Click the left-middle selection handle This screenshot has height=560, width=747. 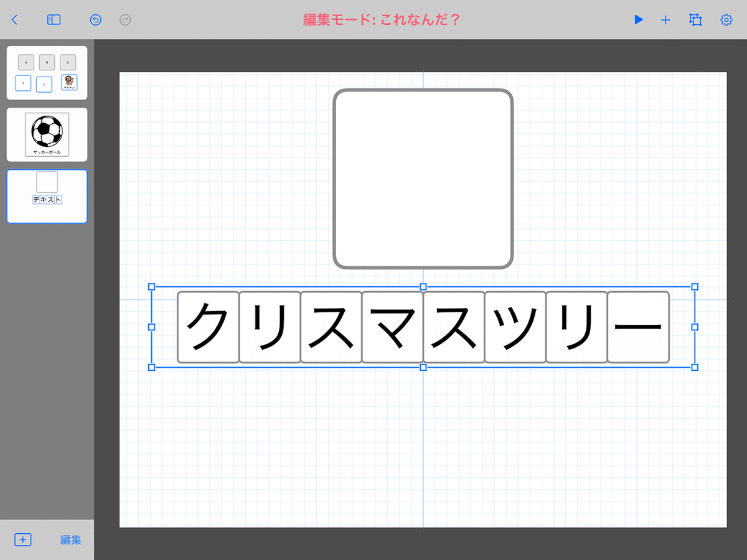tap(151, 327)
